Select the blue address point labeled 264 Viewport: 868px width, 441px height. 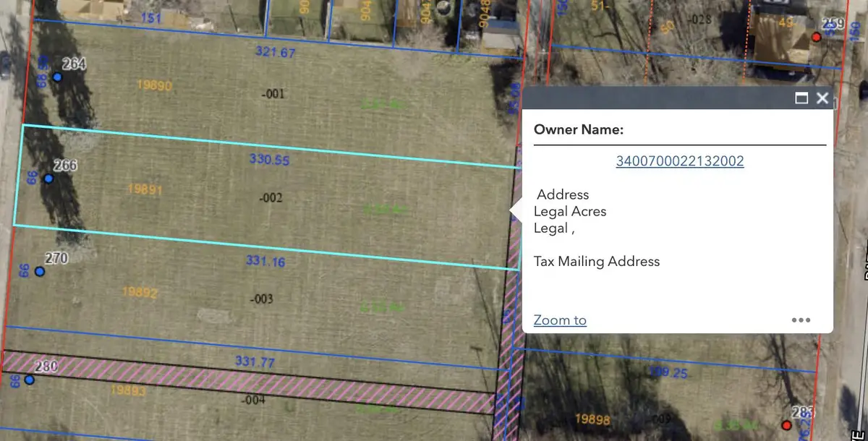click(x=57, y=77)
